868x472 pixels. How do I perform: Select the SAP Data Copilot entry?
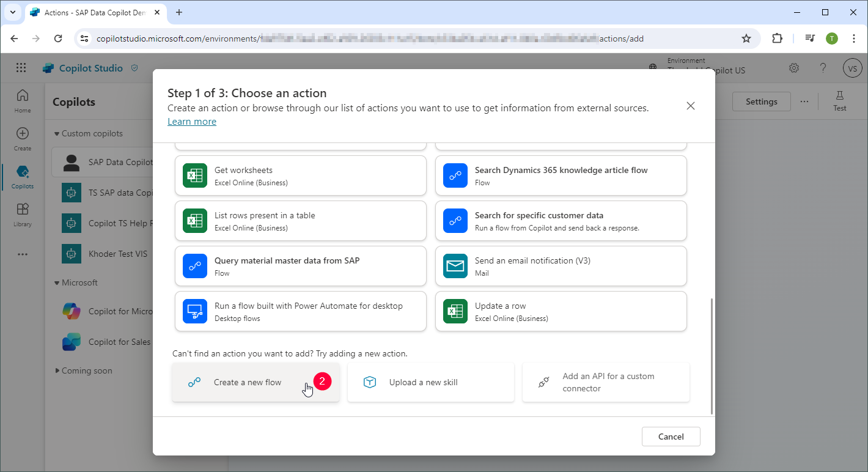[103, 162]
